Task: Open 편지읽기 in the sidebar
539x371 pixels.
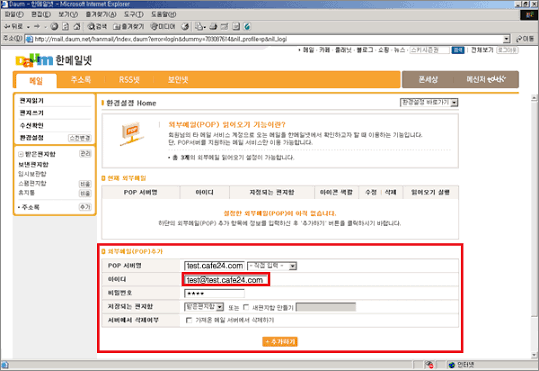Action: pos(32,101)
